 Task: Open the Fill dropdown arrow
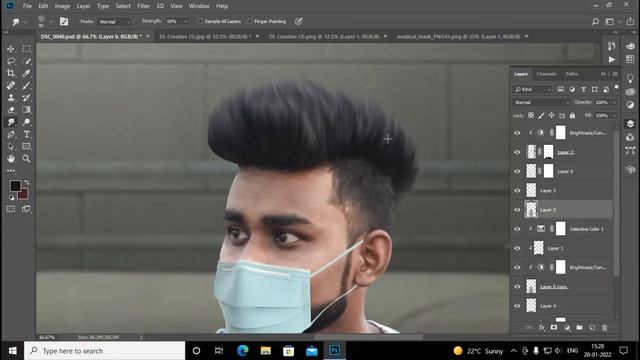(614, 116)
